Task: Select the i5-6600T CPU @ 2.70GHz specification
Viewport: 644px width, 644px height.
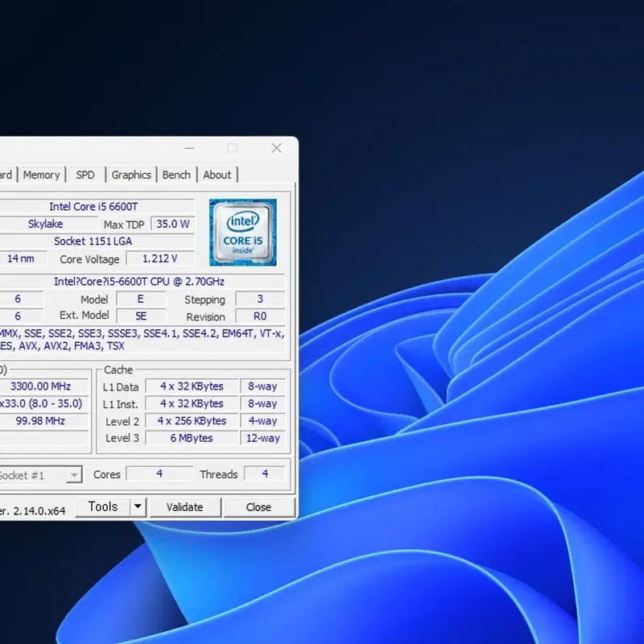Action: click(142, 282)
